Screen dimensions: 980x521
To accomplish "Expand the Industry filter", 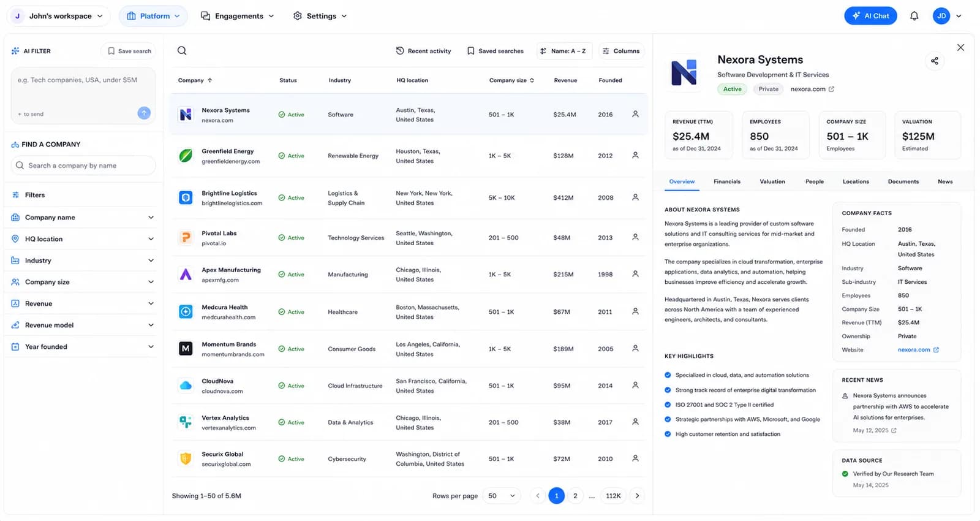I will (83, 260).
